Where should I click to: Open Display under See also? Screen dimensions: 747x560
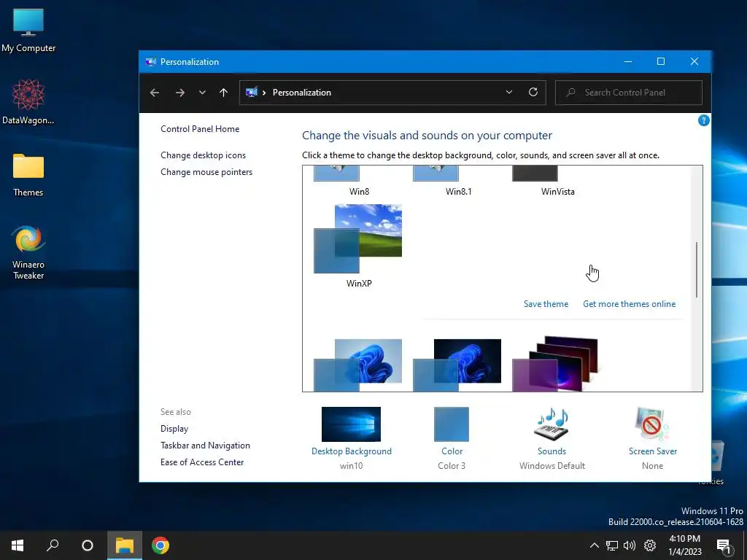point(174,429)
